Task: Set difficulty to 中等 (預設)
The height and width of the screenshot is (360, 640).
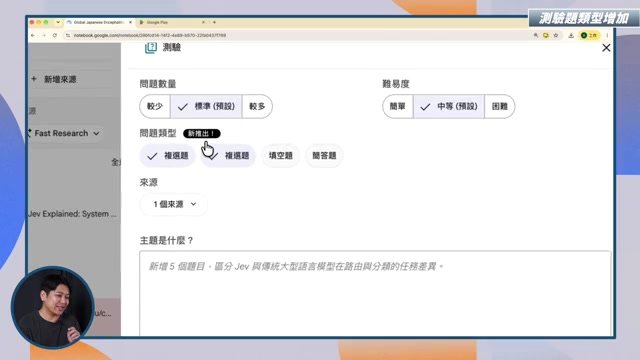Action: (449, 107)
